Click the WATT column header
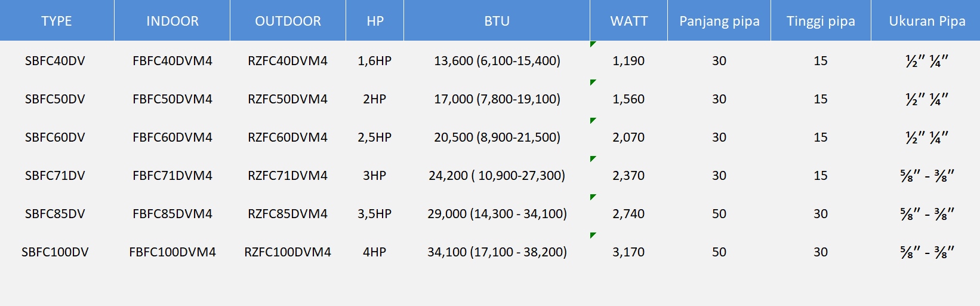 [628, 21]
